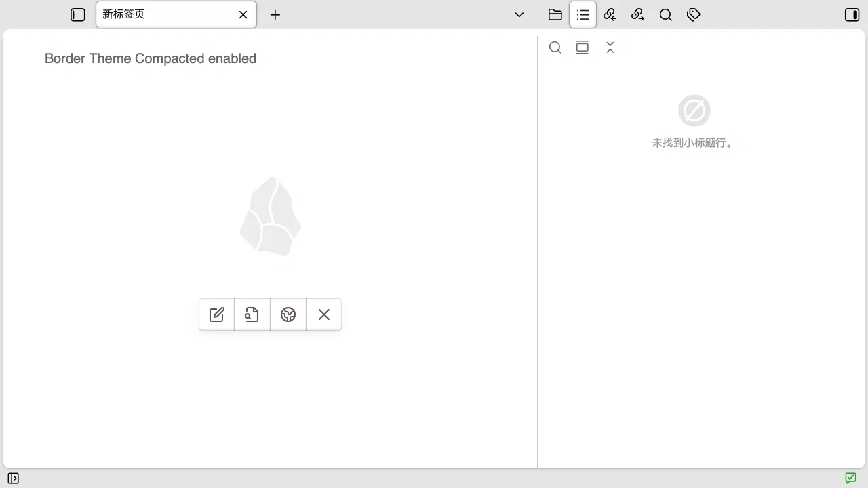Create a new note with the pencil icon

click(217, 314)
